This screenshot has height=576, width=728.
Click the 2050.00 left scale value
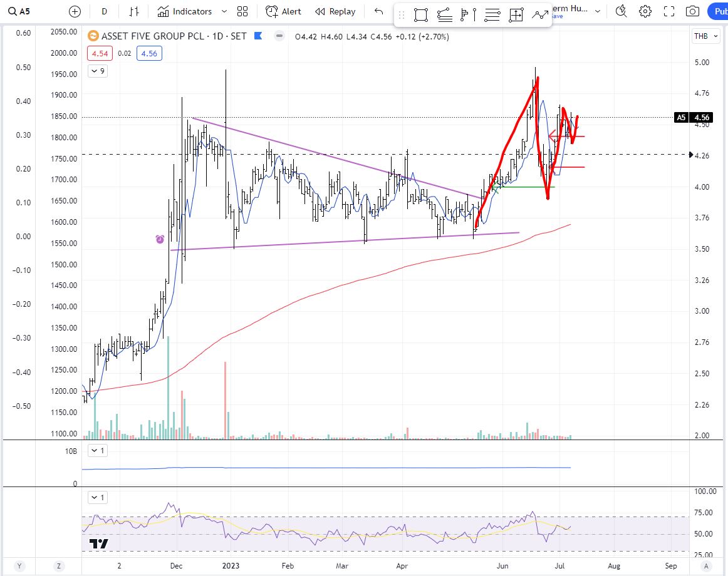click(64, 31)
